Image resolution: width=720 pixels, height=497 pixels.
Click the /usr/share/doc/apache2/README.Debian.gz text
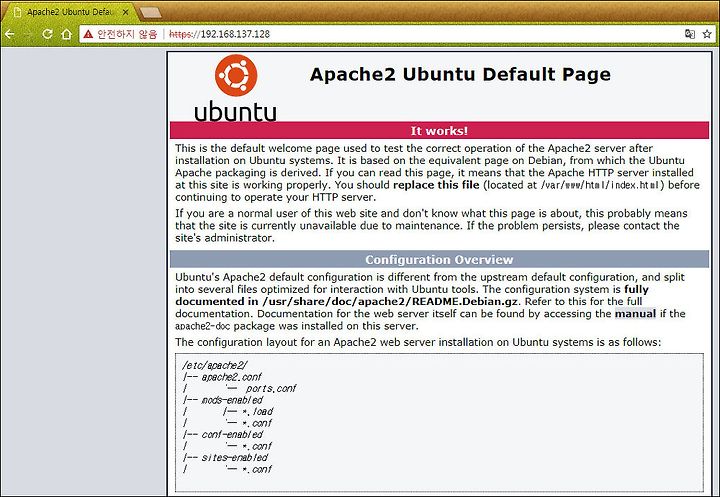pyautogui.click(x=390, y=302)
